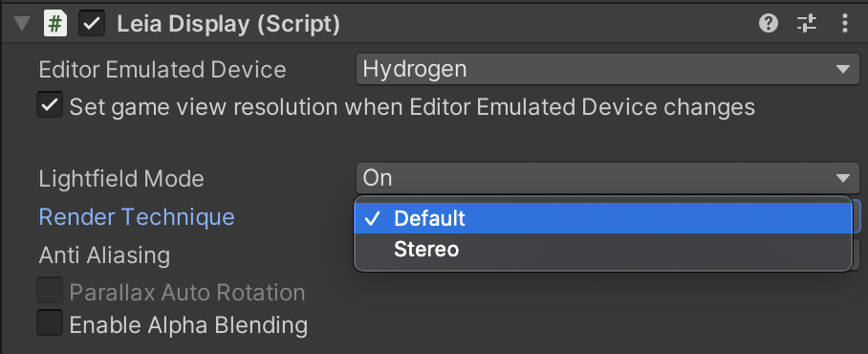Click the checkmark icon beside Default
Image resolution: width=868 pixels, height=354 pixels.
click(x=373, y=218)
